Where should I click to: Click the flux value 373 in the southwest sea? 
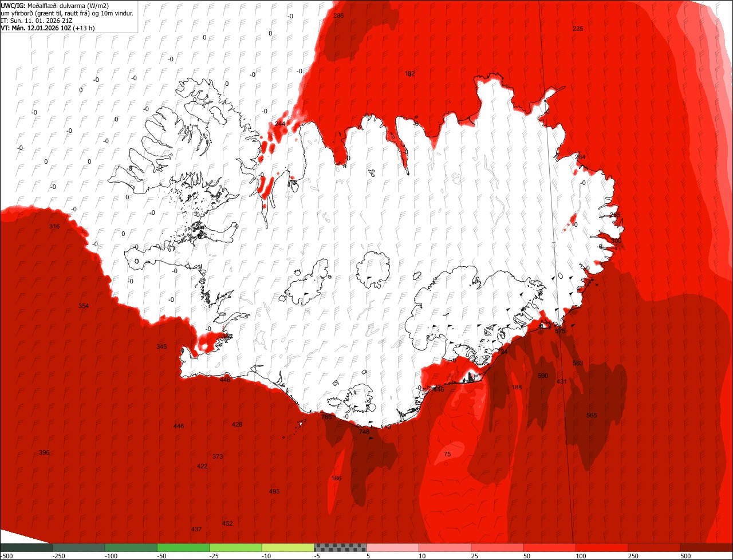pos(218,456)
